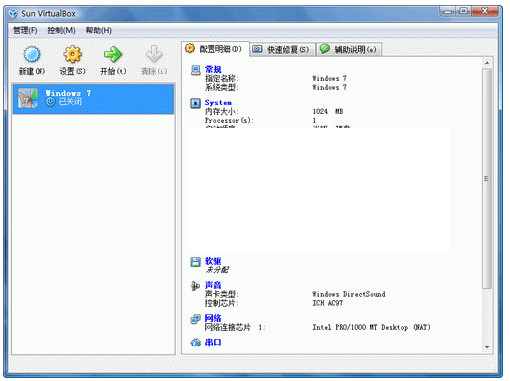Switch to the 快速修复 snapshots tab

(x=282, y=49)
